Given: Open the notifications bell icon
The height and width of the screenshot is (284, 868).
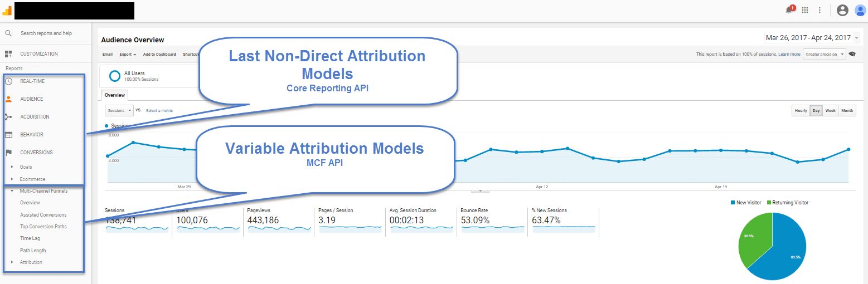Looking at the screenshot, I should (789, 10).
